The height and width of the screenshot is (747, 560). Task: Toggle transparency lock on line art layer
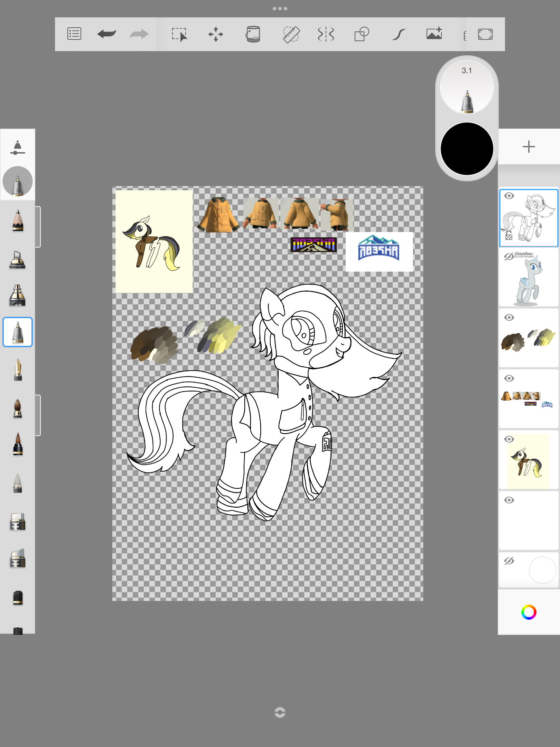[509, 236]
